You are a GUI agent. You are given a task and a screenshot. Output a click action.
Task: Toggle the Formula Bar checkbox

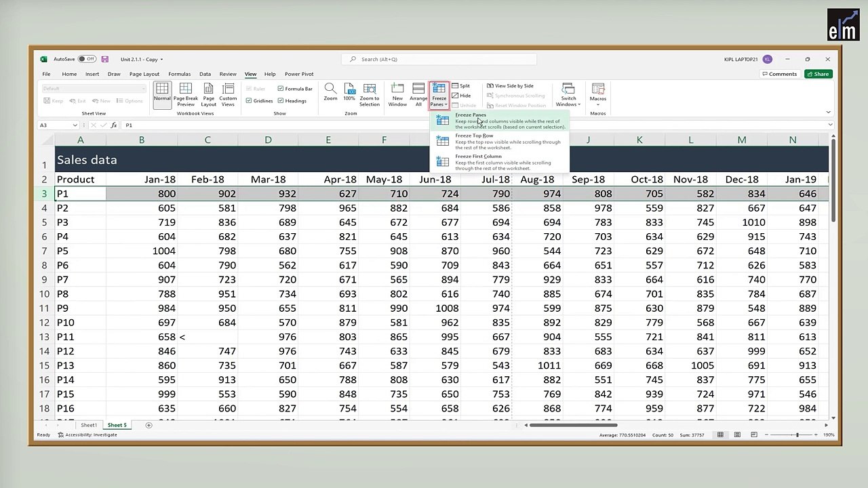point(281,89)
